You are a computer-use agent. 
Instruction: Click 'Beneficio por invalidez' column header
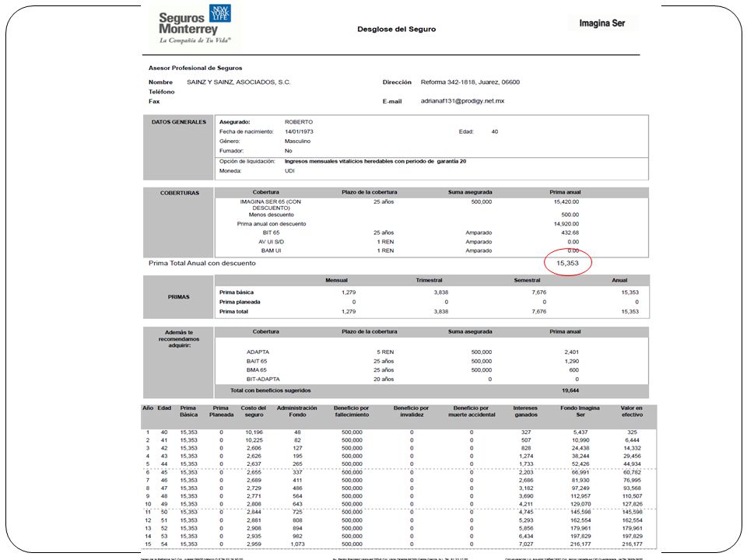411,411
